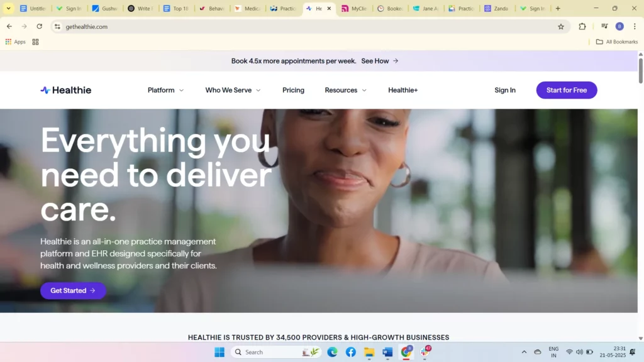Open the Pricing menu item
644x362 pixels.
(x=293, y=90)
